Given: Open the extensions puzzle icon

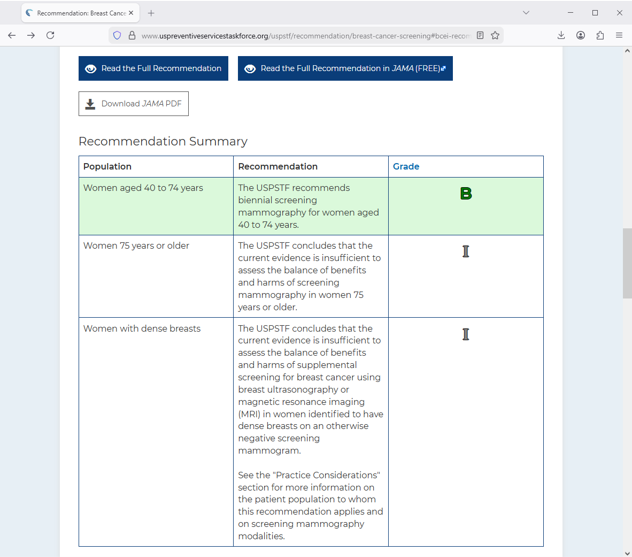Looking at the screenshot, I should (x=600, y=35).
